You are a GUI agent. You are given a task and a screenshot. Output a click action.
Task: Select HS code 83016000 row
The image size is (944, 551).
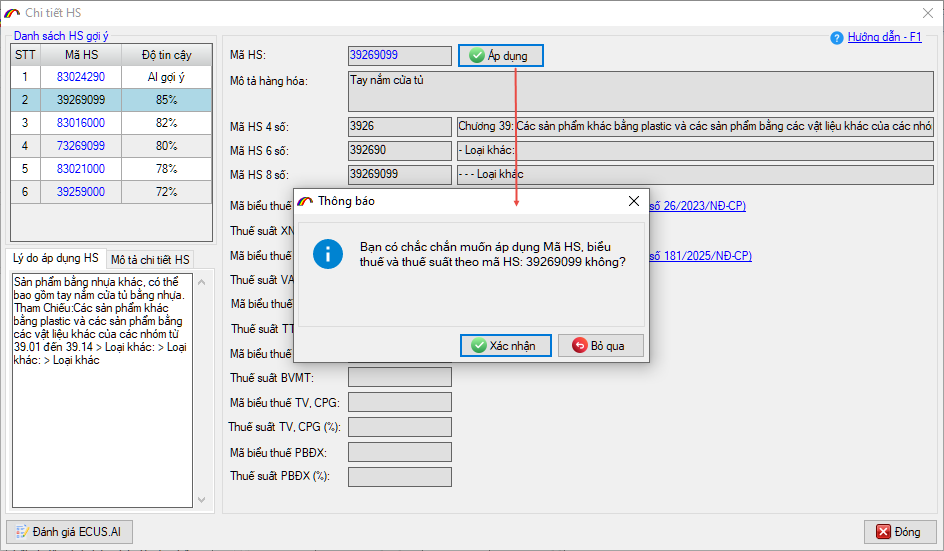coord(80,123)
